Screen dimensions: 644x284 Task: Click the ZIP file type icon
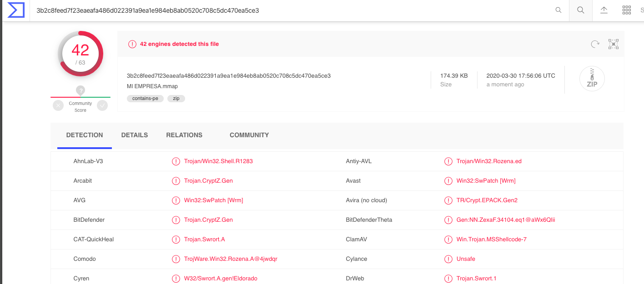pyautogui.click(x=592, y=79)
